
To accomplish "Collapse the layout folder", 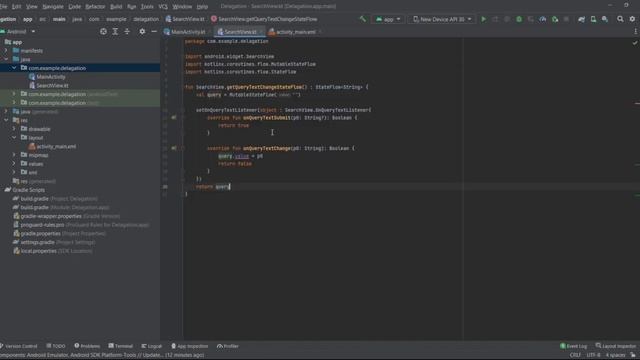I will 14,138.
